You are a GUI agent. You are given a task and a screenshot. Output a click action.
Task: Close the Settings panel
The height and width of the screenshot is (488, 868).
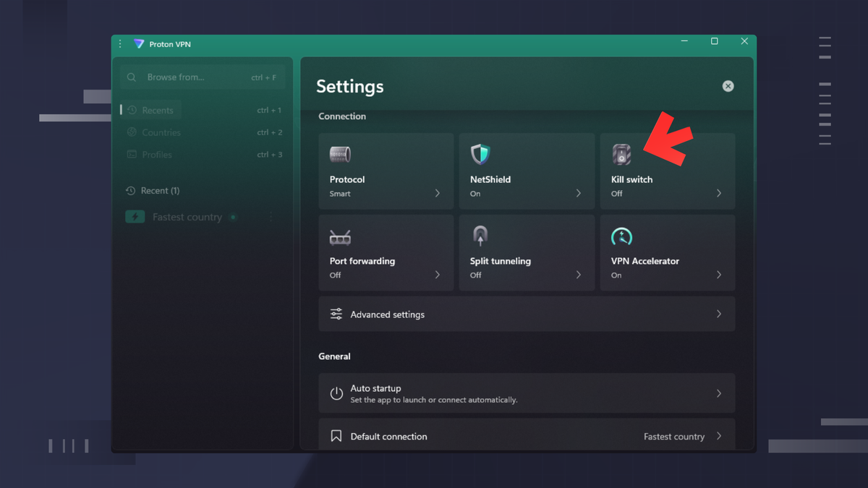tap(728, 86)
